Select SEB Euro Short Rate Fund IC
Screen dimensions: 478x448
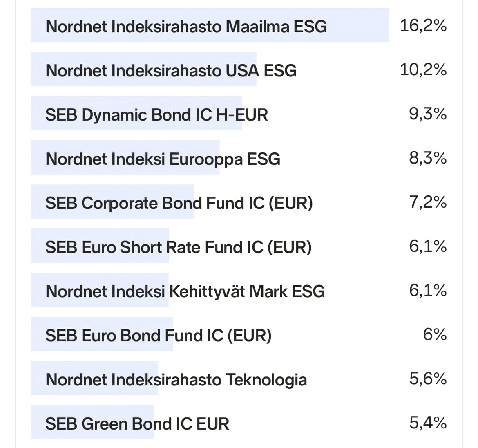[178, 247]
